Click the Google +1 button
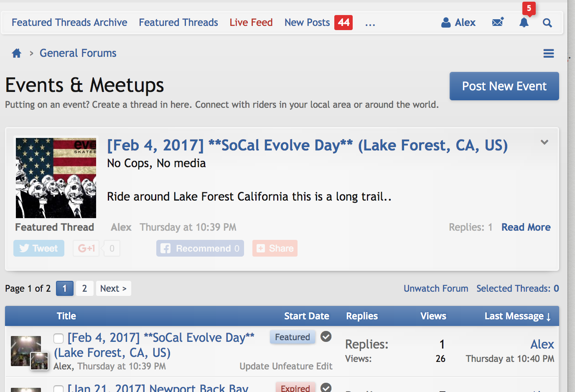 86,248
